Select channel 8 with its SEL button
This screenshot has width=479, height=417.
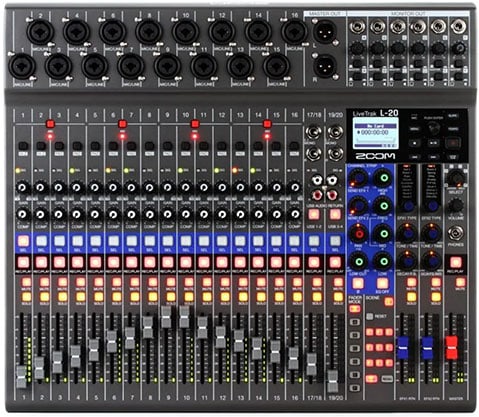[x=150, y=241]
